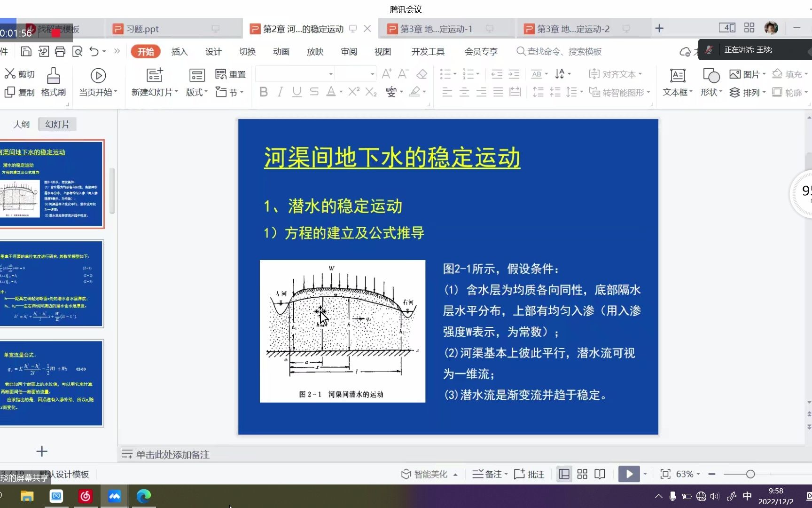Toggle Strikethrough formatting
Screen dimensions: 812x508
pyautogui.click(x=314, y=92)
